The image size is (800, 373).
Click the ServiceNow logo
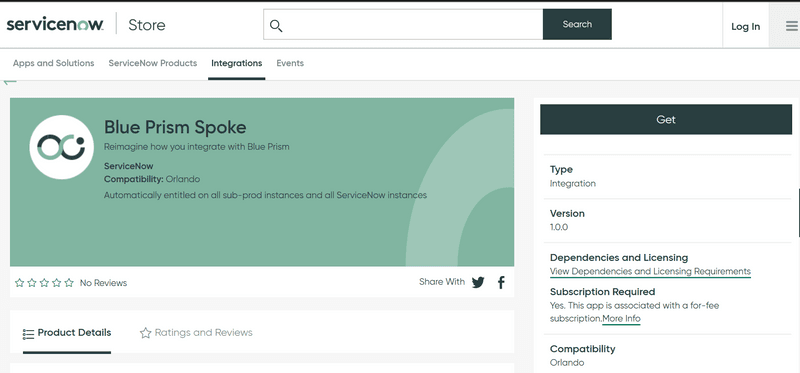point(55,24)
